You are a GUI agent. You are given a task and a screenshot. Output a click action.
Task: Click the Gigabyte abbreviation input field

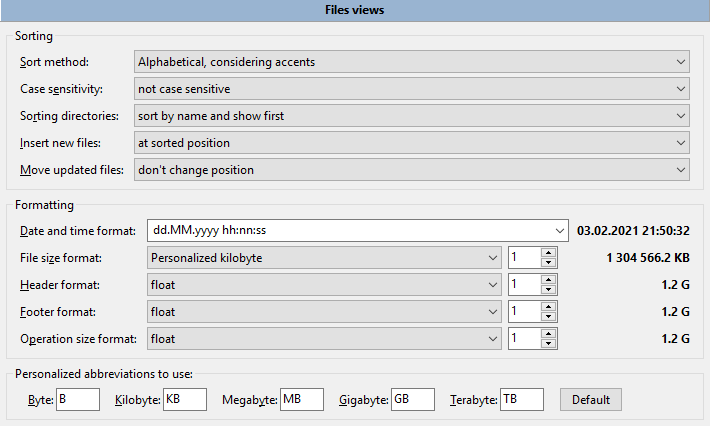coord(412,400)
